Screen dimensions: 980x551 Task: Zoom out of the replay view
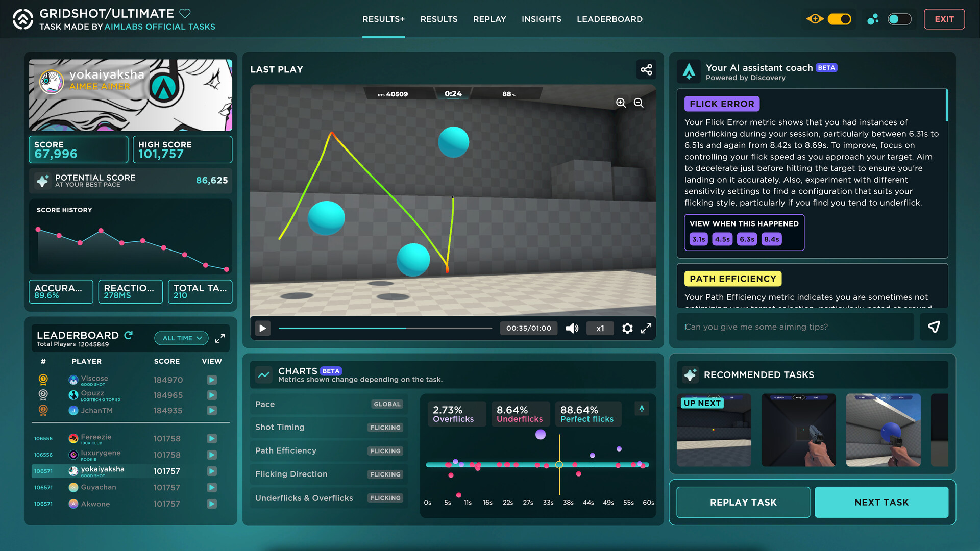click(x=638, y=103)
